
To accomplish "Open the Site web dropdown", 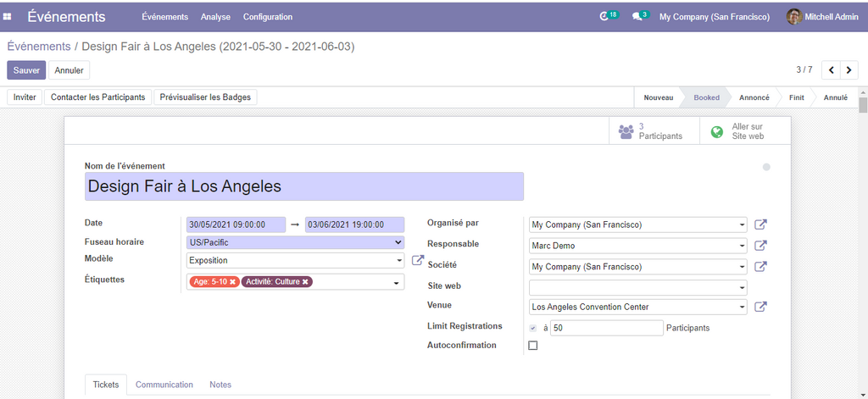I will (742, 288).
